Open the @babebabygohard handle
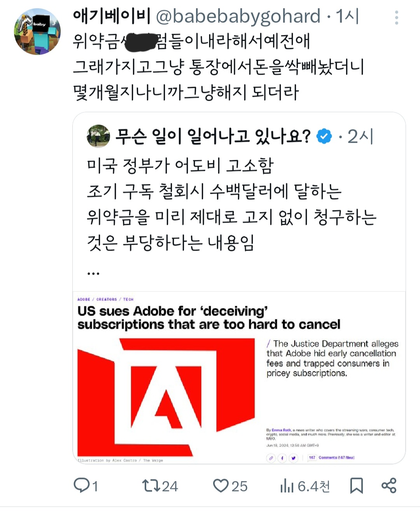420x511 pixels. [x=238, y=16]
